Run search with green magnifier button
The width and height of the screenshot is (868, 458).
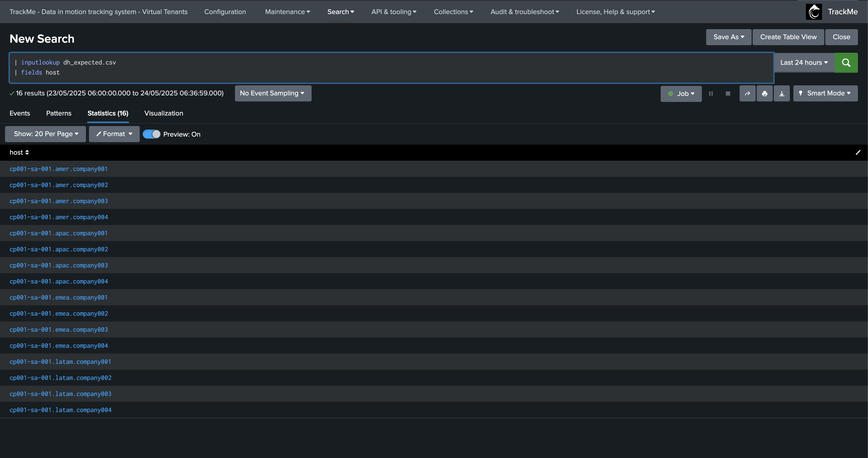(846, 63)
